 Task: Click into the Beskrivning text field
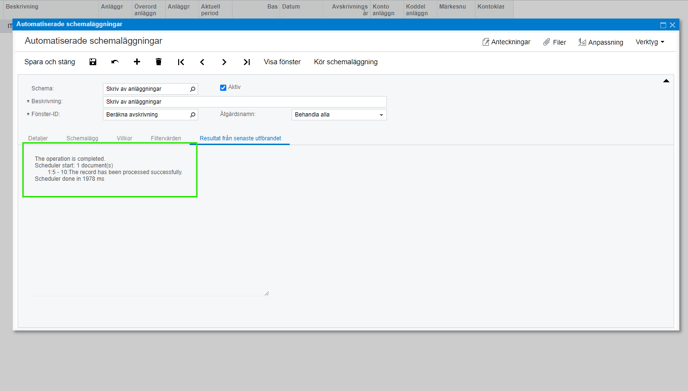coord(245,102)
